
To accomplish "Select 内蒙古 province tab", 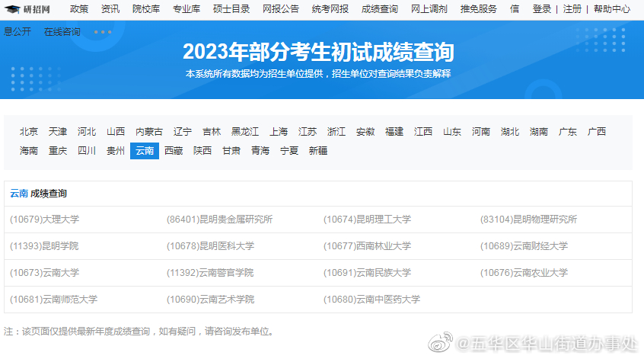I will pos(149,132).
